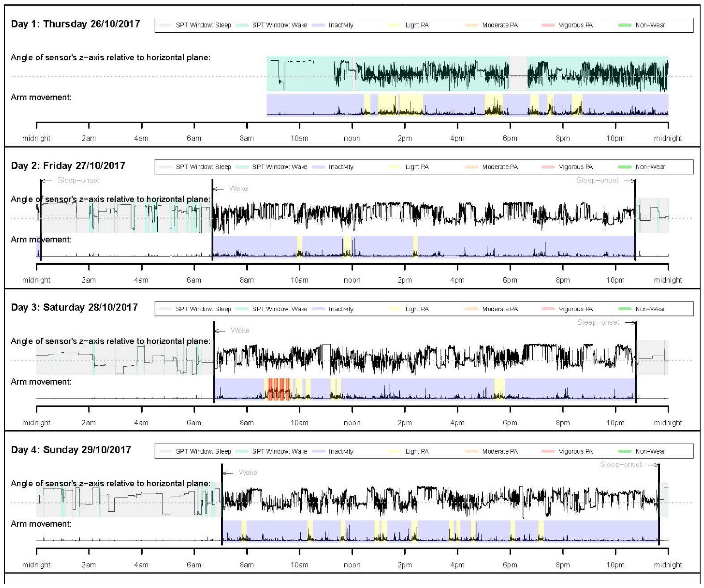Screen dimensions: 704x588
Task: Click the 6pm tick label on the Day 3 axis
Action: coord(510,422)
